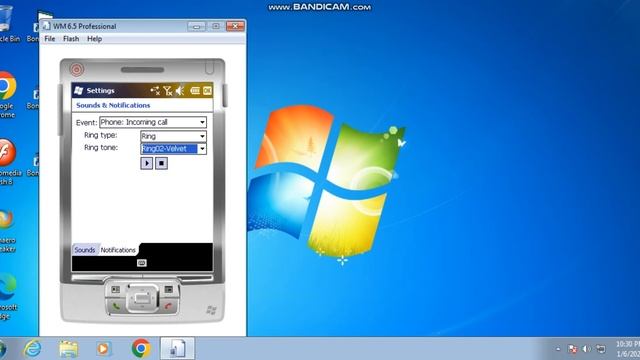640x360 pixels.
Task: Tap the OK button in Settings title bar
Action: tap(207, 91)
